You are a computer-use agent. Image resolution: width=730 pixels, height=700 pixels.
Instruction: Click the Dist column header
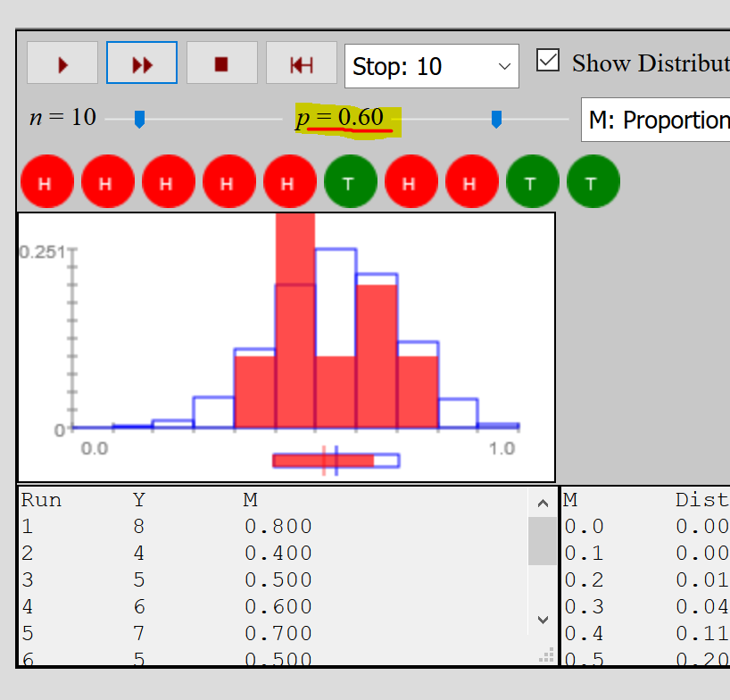[x=702, y=500]
